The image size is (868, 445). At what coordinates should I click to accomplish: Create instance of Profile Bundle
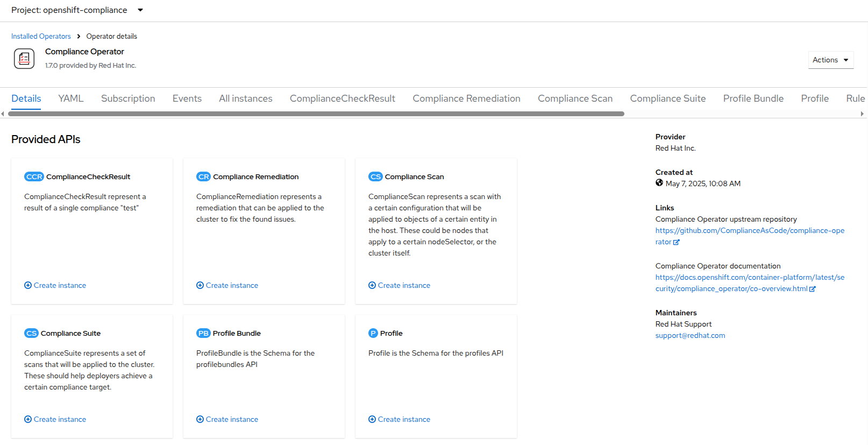point(231,419)
